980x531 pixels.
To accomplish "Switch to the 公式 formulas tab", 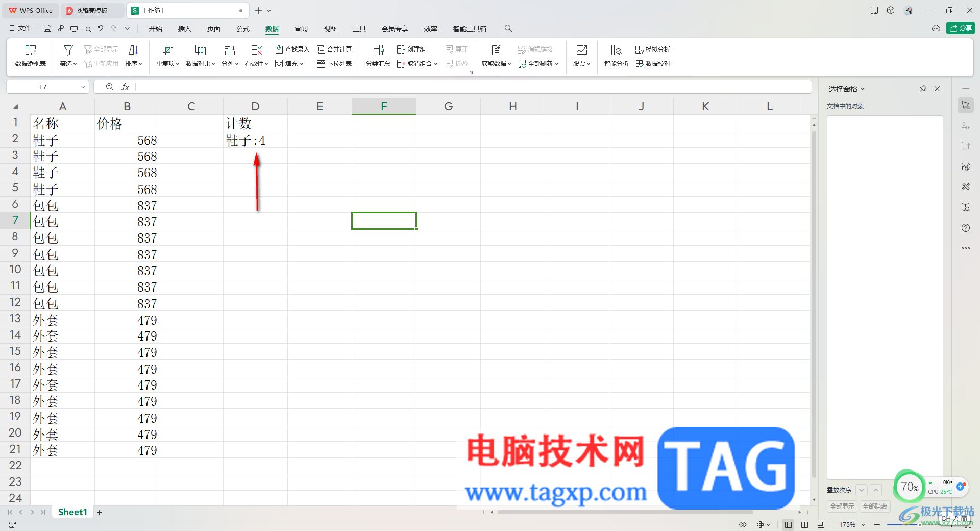I will (243, 29).
